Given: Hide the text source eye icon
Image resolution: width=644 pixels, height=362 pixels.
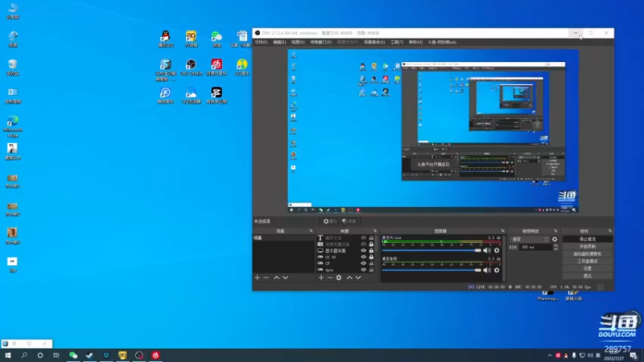Looking at the screenshot, I should tap(364, 237).
